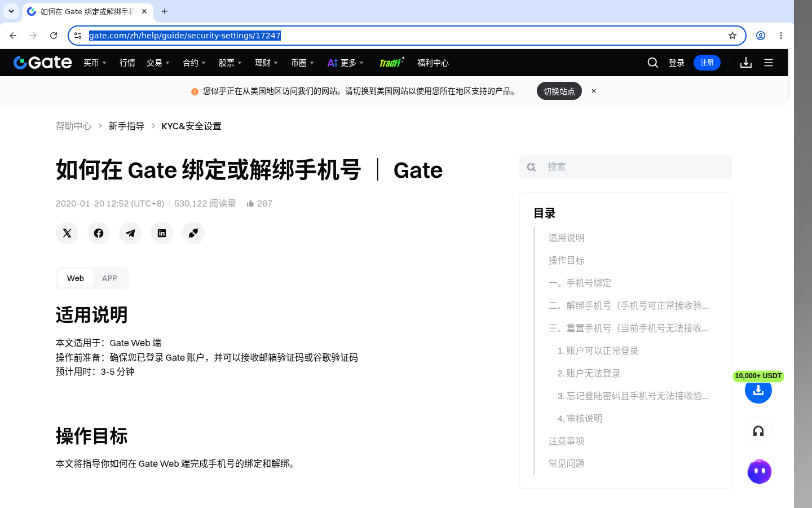Expand the 币圈 dropdown menu
Viewport: 812px width, 508px height.
[x=302, y=63]
